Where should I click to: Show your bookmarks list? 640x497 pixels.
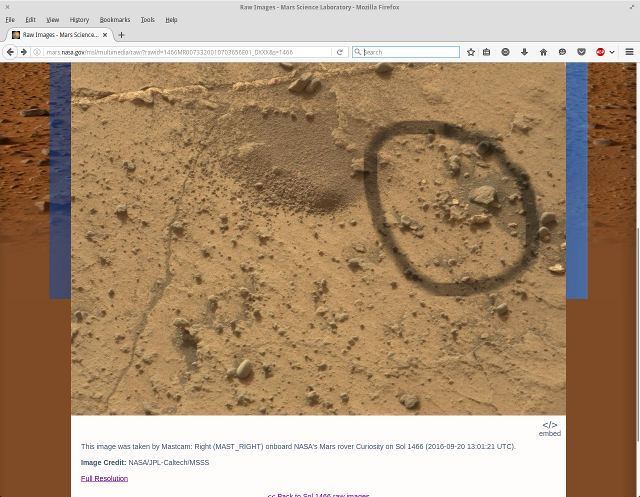click(486, 52)
